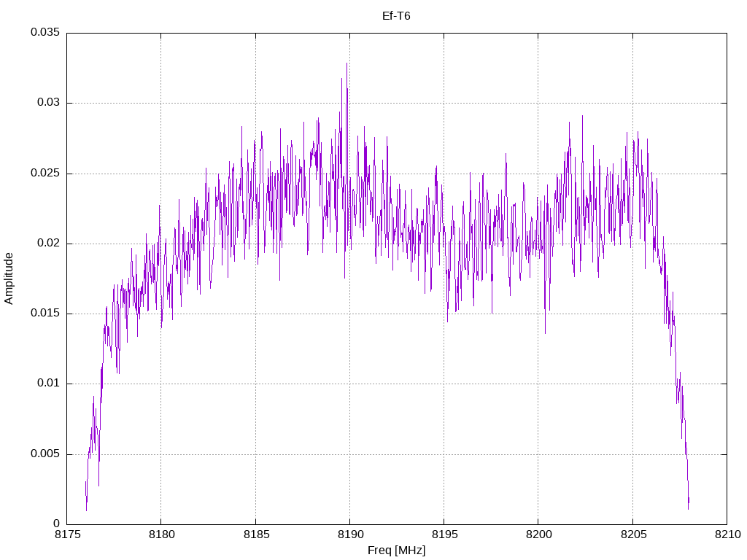The width and height of the screenshot is (747, 560).
Task: Click y-axis tick label 0.015
Action: pyautogui.click(x=45, y=313)
